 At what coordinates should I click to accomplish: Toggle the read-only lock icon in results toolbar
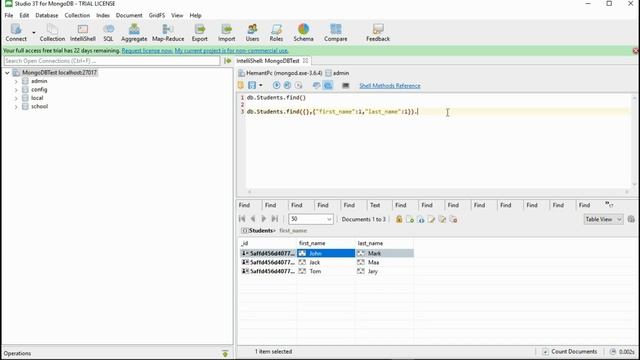(399, 219)
